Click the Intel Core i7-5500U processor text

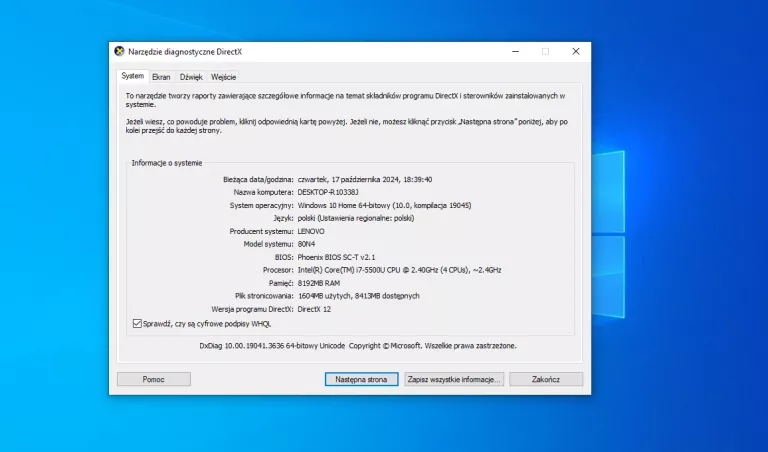point(399,270)
